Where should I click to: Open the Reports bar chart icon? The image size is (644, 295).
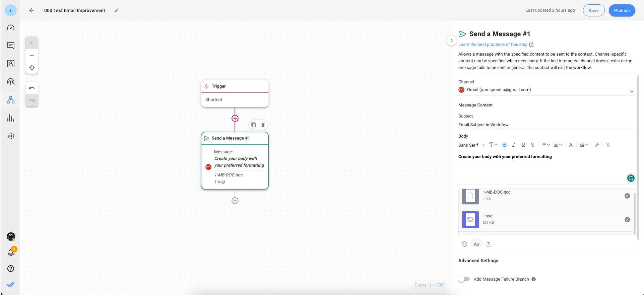pyautogui.click(x=11, y=118)
